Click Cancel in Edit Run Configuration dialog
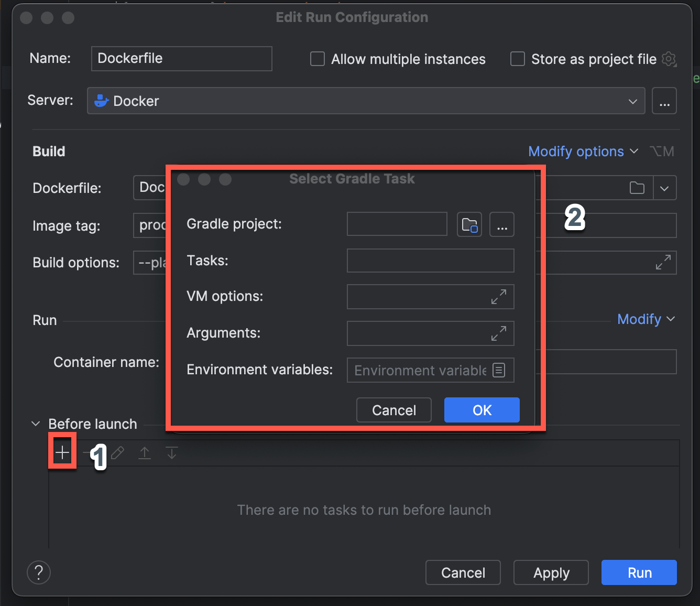 pyautogui.click(x=463, y=572)
